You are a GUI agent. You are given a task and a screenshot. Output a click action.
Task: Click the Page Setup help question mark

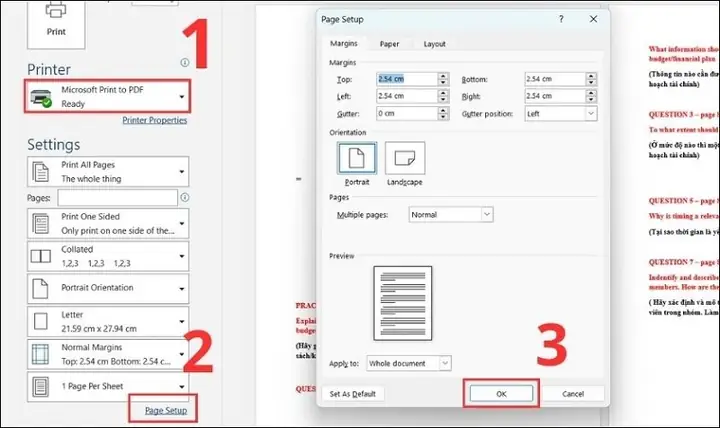pos(561,19)
